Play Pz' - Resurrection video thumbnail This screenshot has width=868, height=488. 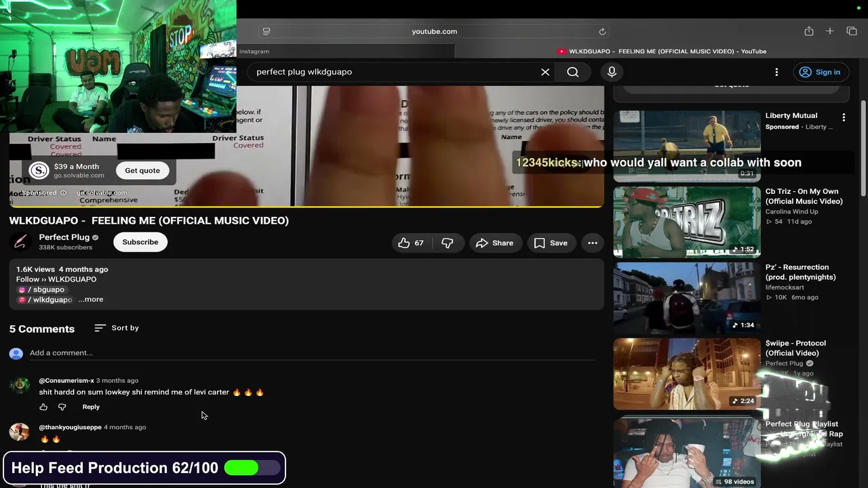tap(687, 298)
